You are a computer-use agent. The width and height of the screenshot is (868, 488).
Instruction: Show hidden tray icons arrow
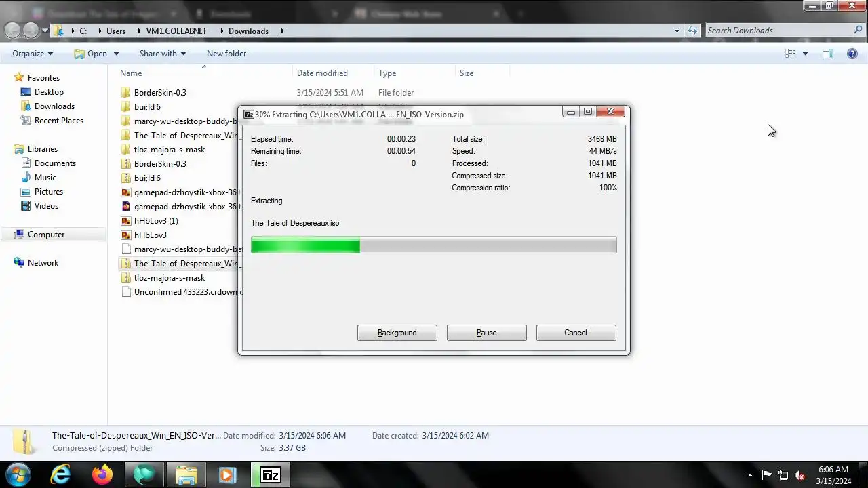(x=749, y=475)
